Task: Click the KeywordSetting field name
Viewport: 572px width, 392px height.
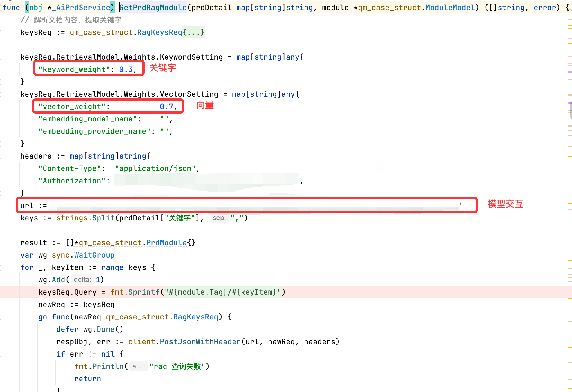Action: click(x=191, y=57)
